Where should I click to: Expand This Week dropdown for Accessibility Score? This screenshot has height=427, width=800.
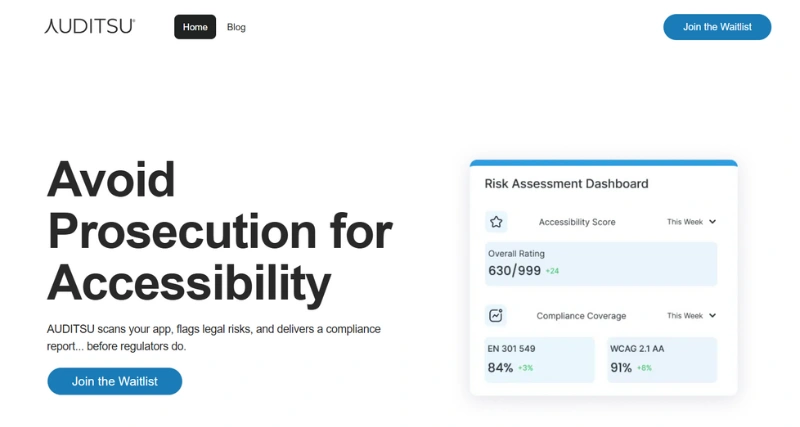(x=692, y=222)
